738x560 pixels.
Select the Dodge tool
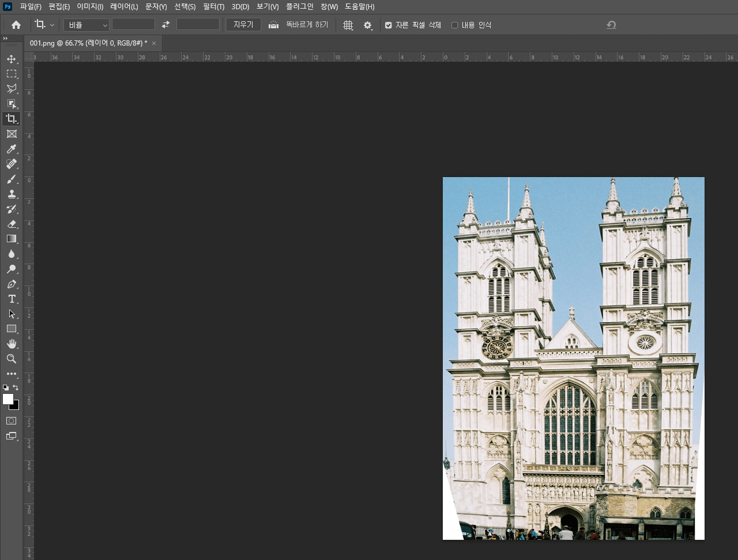tap(12, 269)
